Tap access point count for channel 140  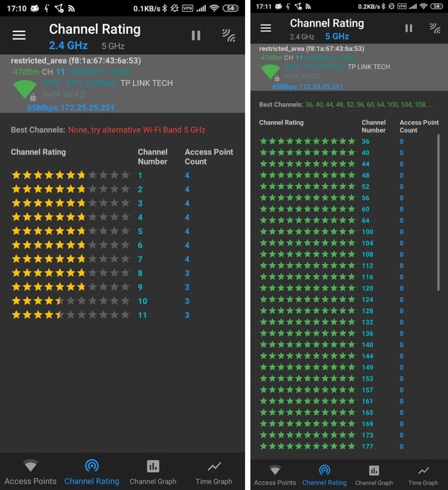coord(401,345)
